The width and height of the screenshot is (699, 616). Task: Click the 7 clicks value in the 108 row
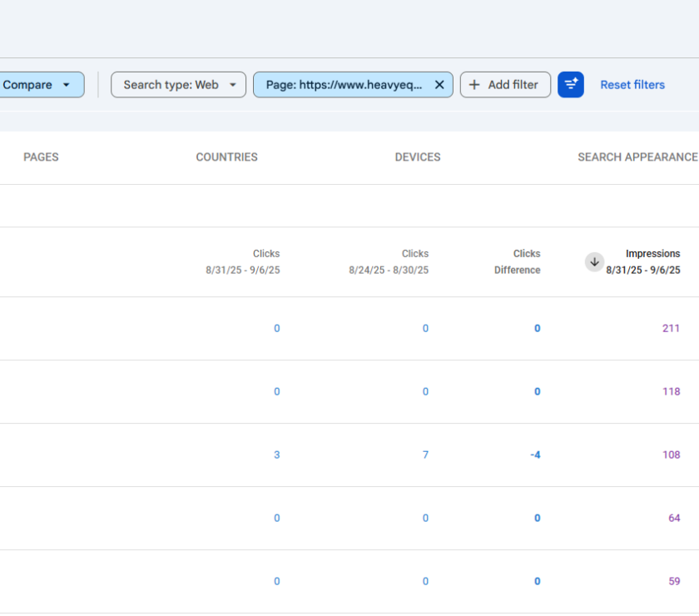[425, 455]
